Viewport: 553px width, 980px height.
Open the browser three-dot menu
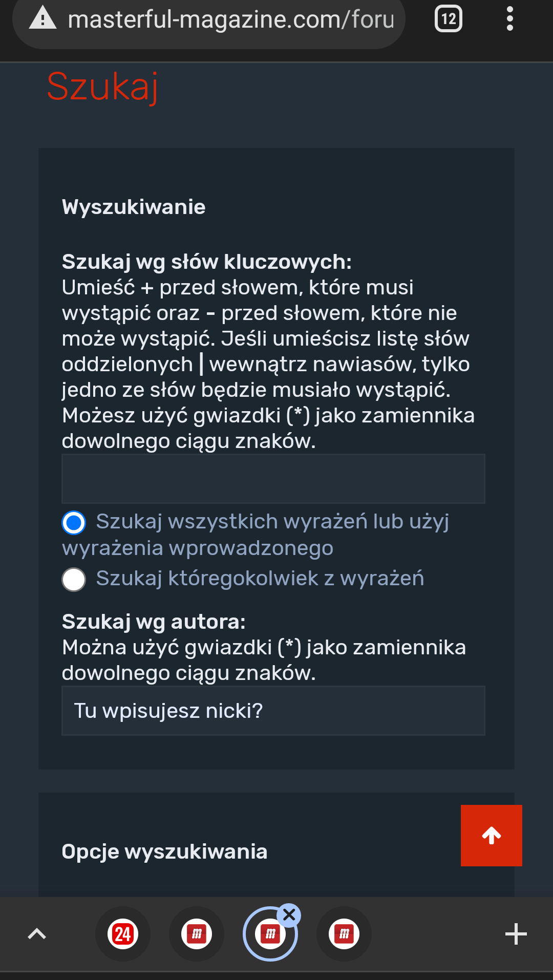click(x=509, y=19)
